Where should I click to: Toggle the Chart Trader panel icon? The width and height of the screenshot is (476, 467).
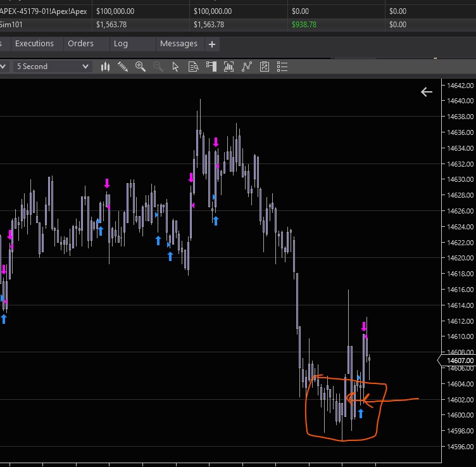pos(211,67)
